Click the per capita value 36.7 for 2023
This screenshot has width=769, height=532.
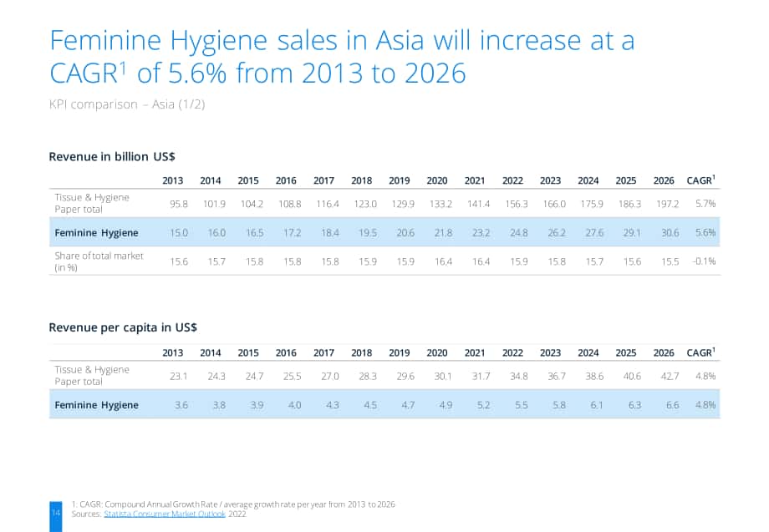557,376
